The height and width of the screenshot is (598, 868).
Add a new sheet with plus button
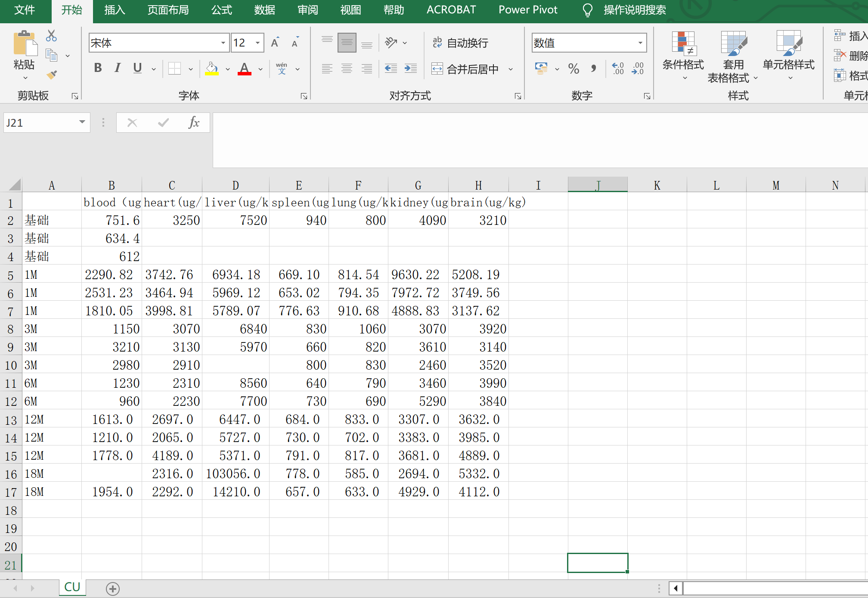click(x=113, y=589)
